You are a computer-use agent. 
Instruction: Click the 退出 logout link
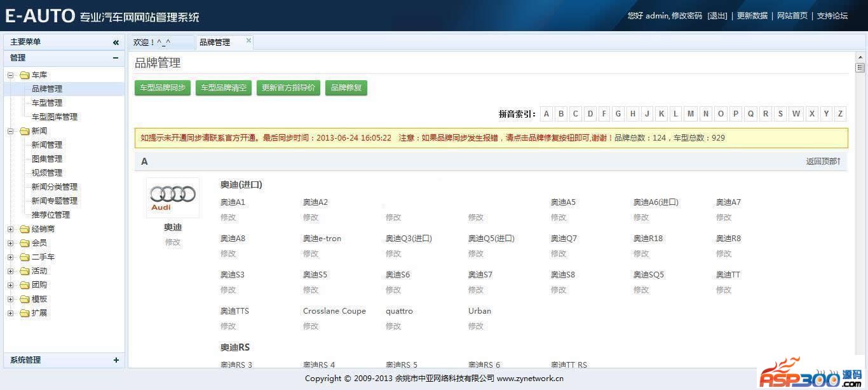pos(717,16)
